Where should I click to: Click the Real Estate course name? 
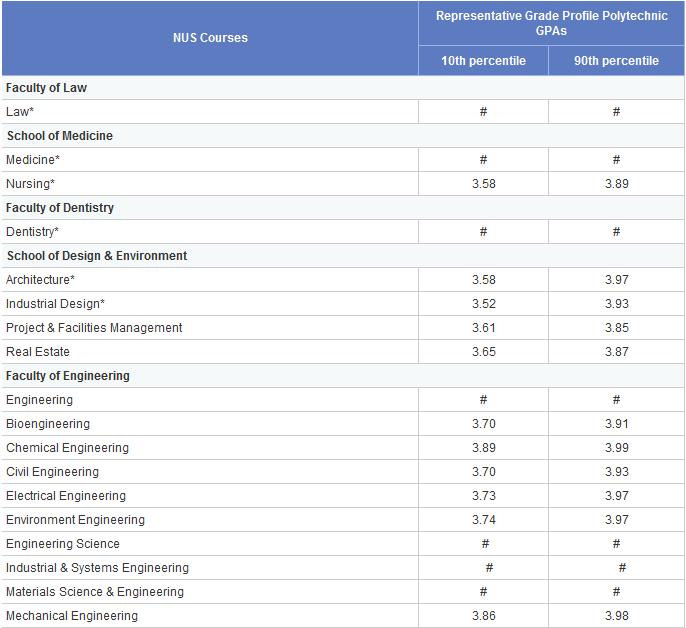pyautogui.click(x=38, y=352)
